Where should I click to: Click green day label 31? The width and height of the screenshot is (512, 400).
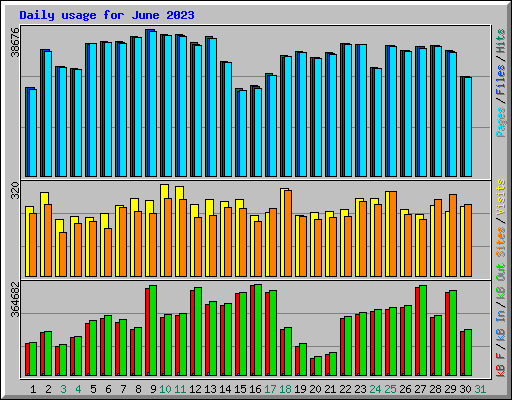[480, 389]
